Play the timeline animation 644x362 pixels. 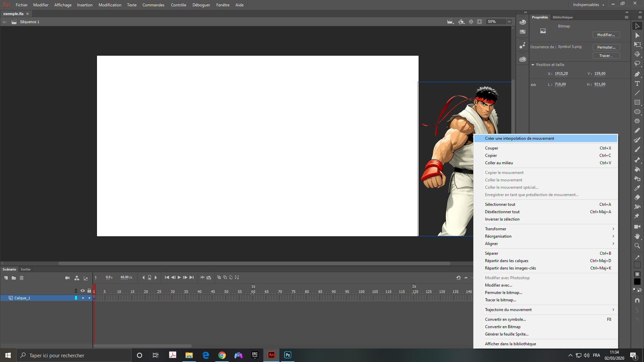pyautogui.click(x=179, y=278)
